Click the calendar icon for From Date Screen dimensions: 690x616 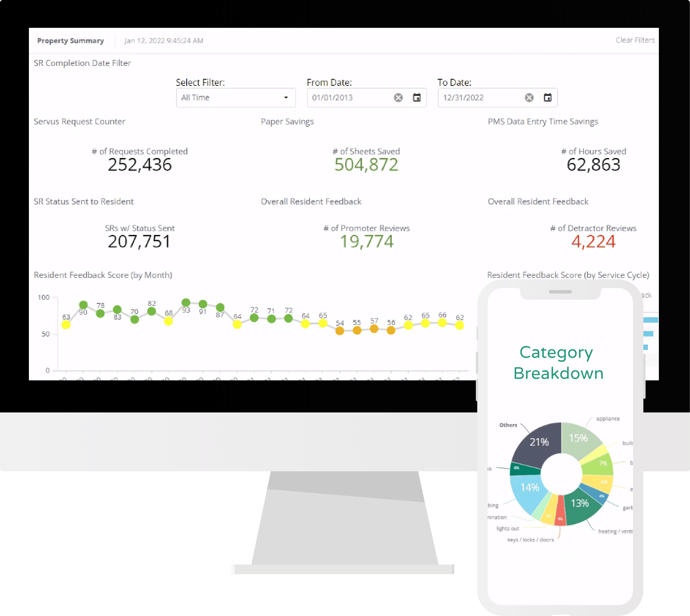click(416, 97)
